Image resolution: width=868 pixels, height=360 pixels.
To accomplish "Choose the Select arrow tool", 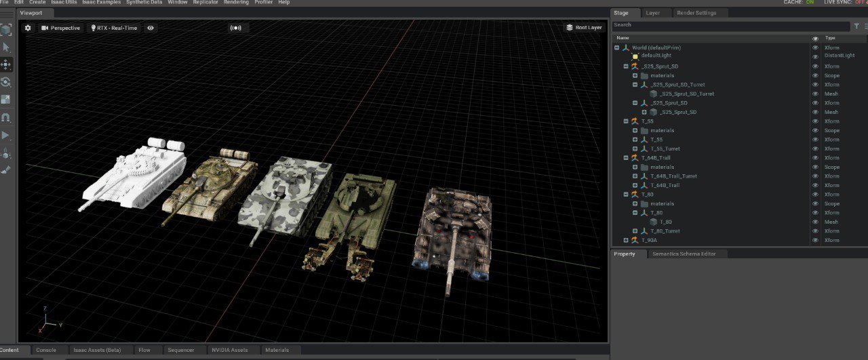I will (x=6, y=47).
